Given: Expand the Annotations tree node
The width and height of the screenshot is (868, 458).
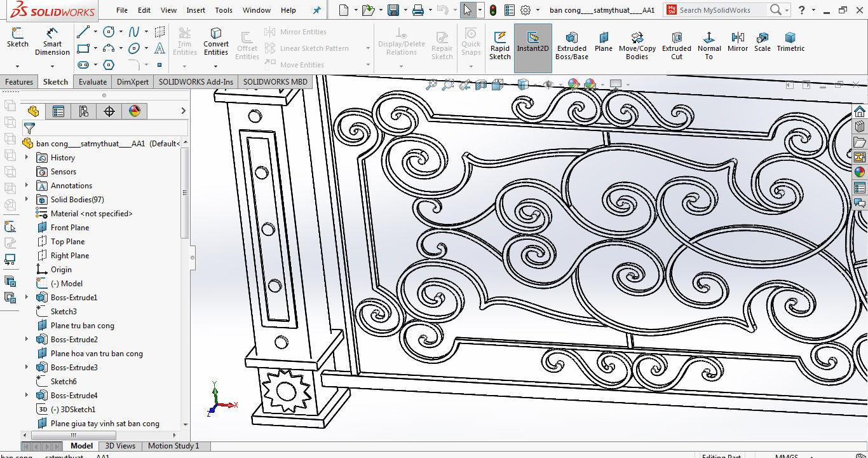Looking at the screenshot, I should coord(27,185).
